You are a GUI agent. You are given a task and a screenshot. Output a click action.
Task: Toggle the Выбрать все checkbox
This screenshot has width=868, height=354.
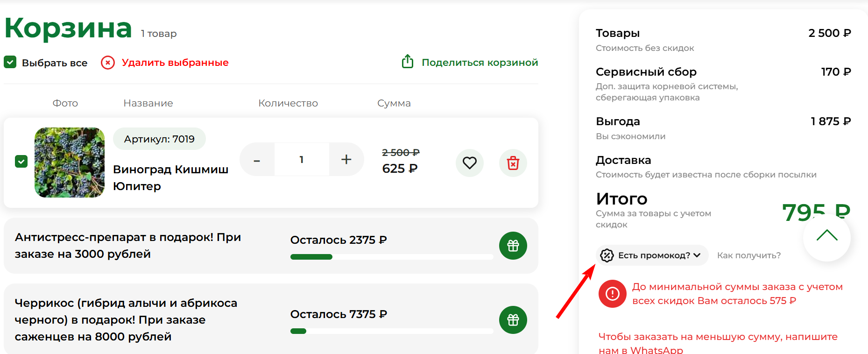point(10,62)
